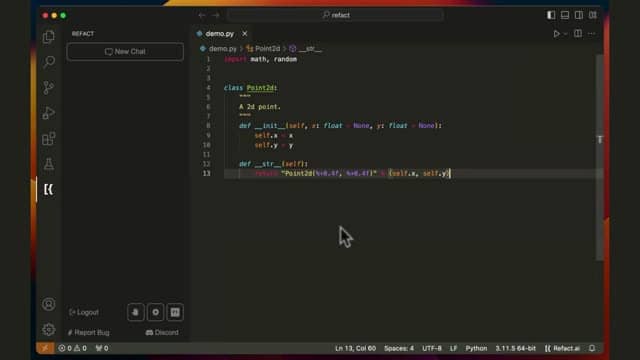Click the Logout link
This screenshot has height=360, width=640.
tap(84, 312)
